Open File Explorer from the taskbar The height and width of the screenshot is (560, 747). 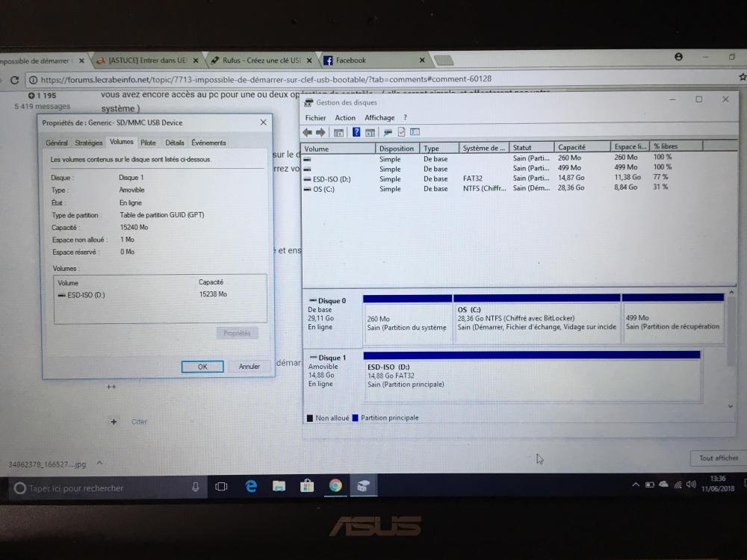click(x=279, y=486)
